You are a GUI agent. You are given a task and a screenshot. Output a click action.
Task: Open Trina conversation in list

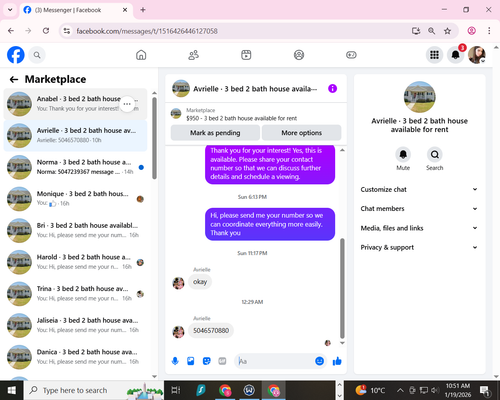point(75,294)
